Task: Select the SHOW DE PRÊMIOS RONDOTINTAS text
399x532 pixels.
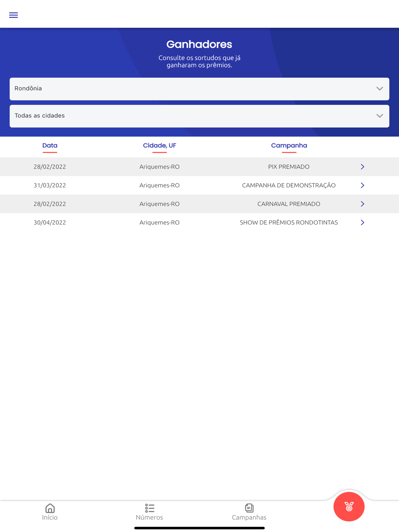Action: (x=289, y=223)
